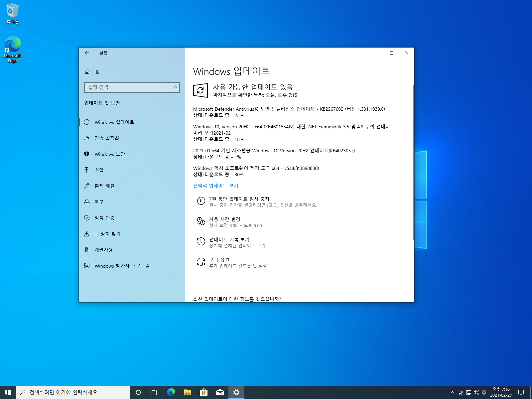Click the 마지막으로 확인한 날짜 text

tap(255, 95)
